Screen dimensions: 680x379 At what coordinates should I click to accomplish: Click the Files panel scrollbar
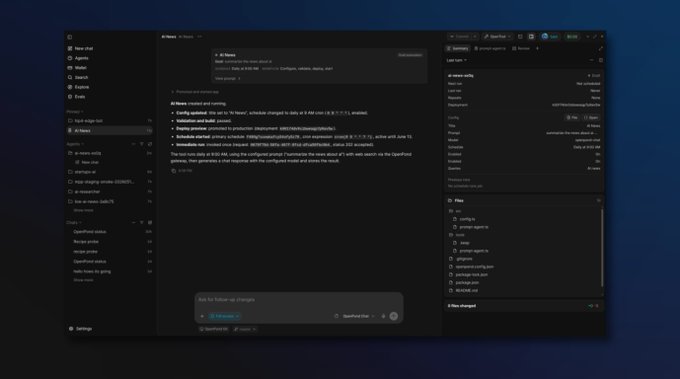602,248
